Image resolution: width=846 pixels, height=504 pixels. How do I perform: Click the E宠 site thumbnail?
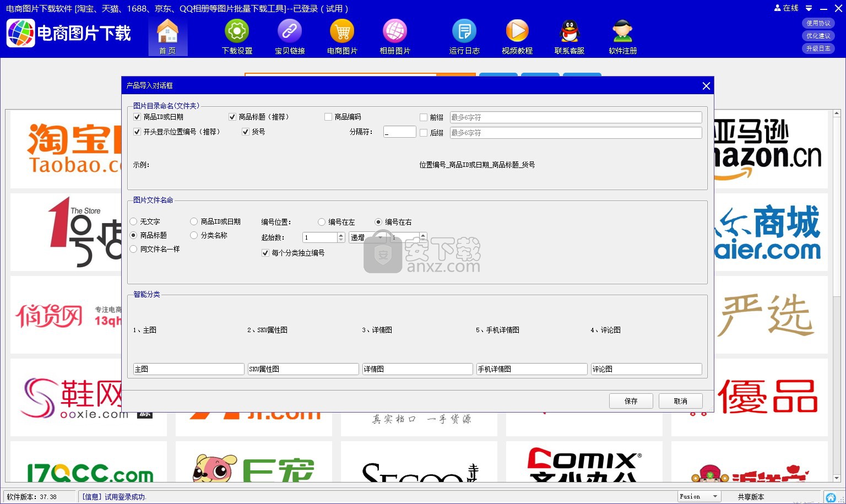[254, 462]
